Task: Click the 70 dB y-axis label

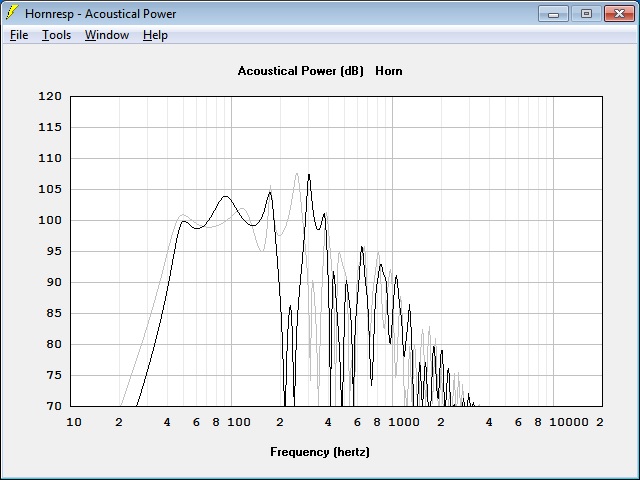Action: pos(53,406)
